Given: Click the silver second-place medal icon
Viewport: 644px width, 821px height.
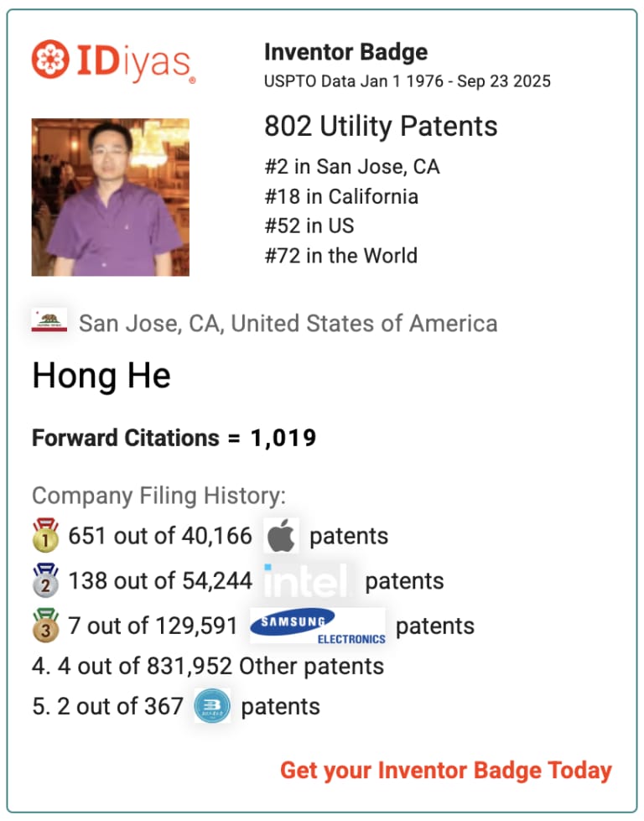Looking at the screenshot, I should click(45, 581).
